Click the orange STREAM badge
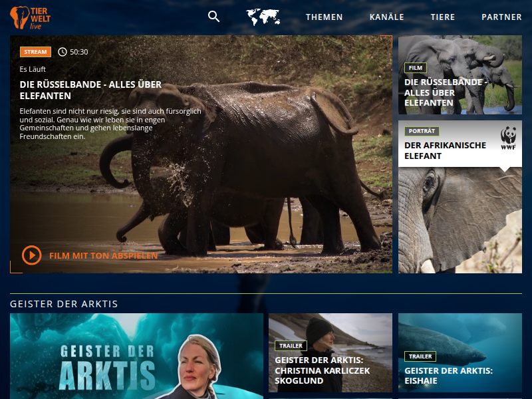Image resolution: width=532 pixels, height=399 pixels. tap(35, 52)
